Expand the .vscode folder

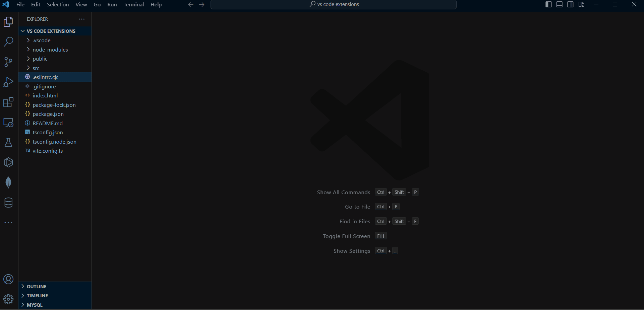click(x=55, y=40)
